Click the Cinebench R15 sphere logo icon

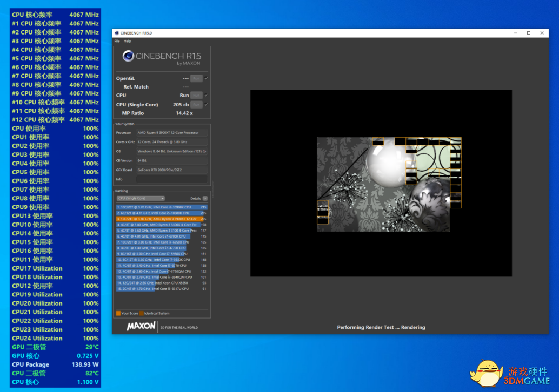(x=128, y=56)
